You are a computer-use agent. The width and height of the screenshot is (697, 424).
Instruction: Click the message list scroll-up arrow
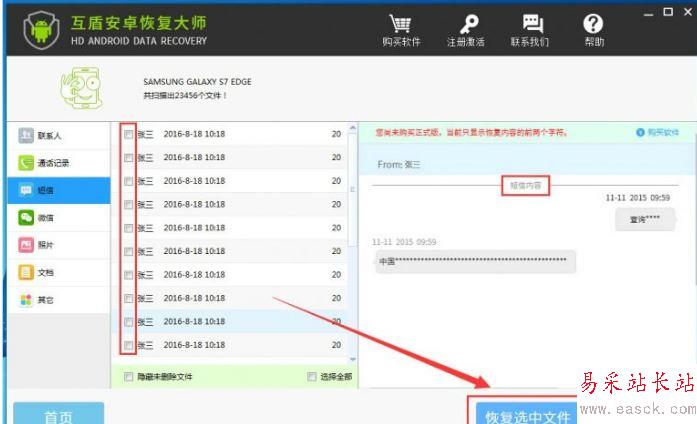coord(353,128)
